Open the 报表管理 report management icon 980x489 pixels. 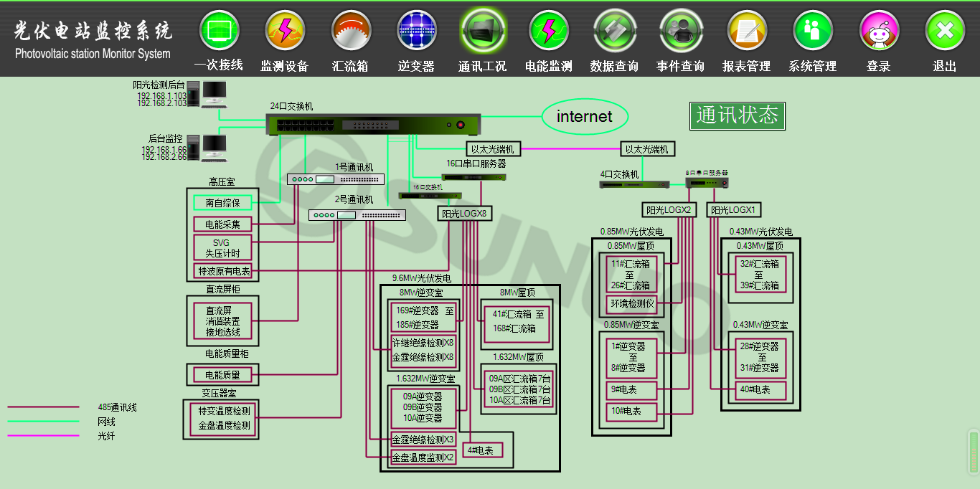click(x=747, y=31)
